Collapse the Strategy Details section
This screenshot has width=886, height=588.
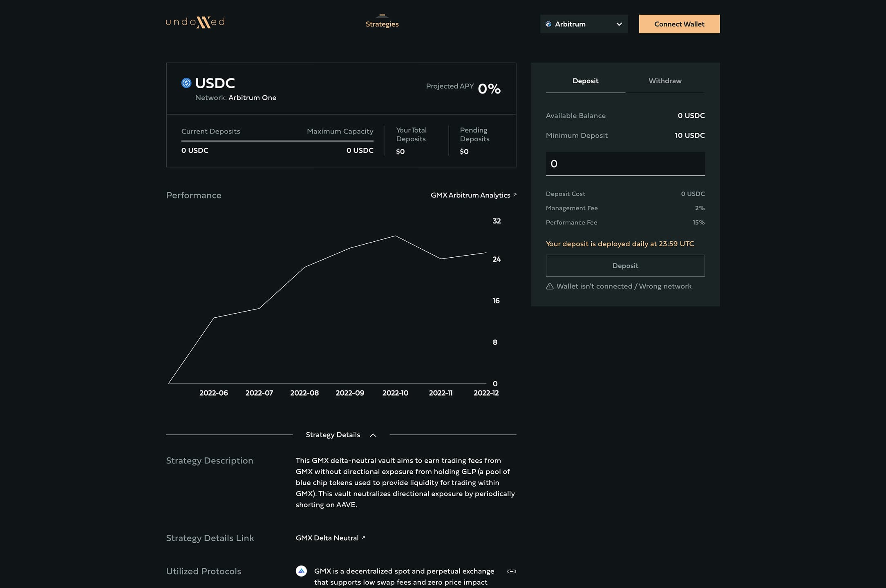[341, 435]
